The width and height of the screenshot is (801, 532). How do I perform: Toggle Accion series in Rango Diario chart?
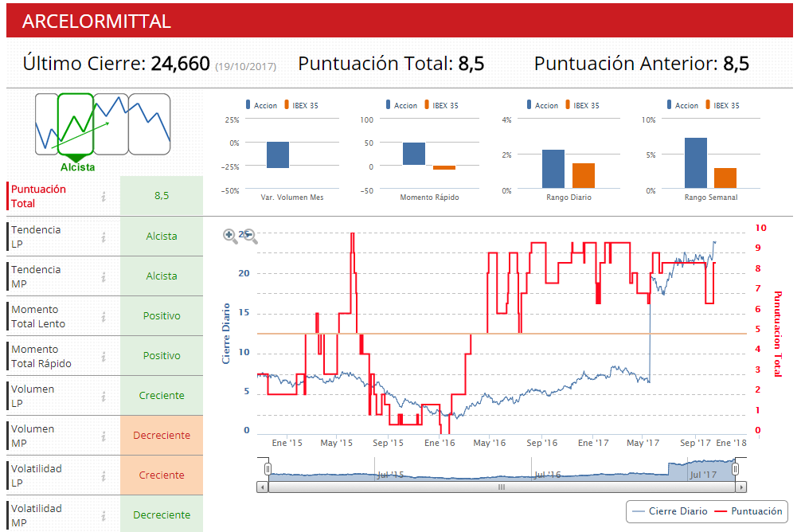[542, 105]
